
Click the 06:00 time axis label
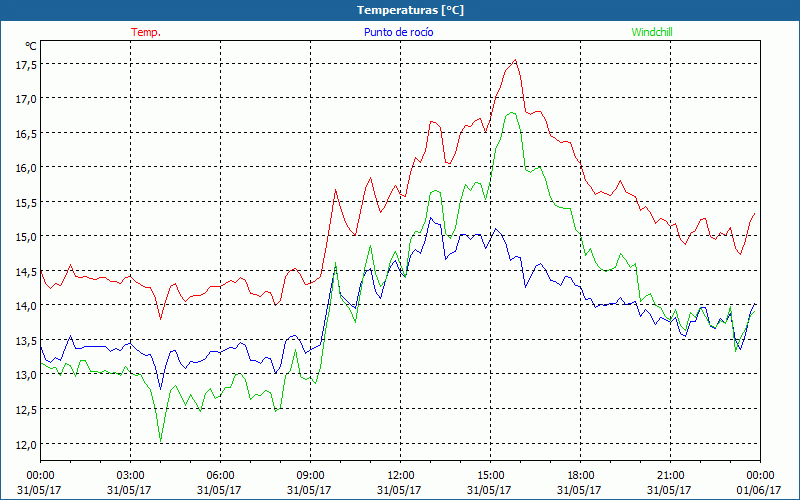pyautogui.click(x=220, y=476)
